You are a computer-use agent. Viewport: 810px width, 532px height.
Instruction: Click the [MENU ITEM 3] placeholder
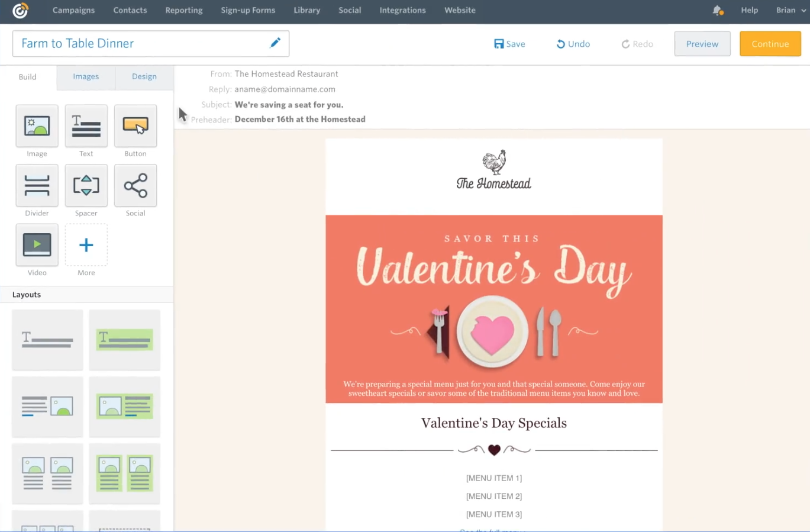(494, 514)
